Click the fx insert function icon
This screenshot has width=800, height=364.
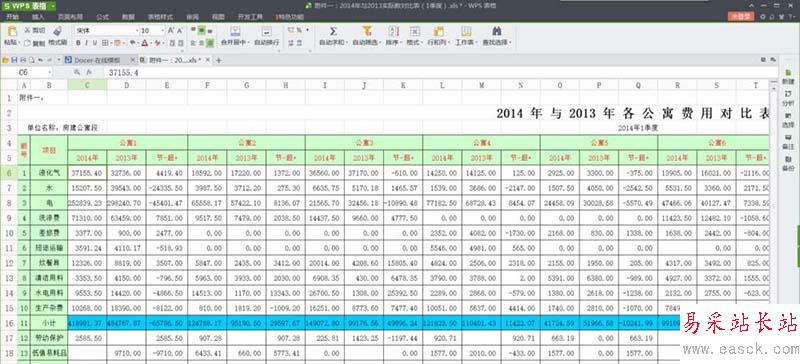[x=90, y=73]
